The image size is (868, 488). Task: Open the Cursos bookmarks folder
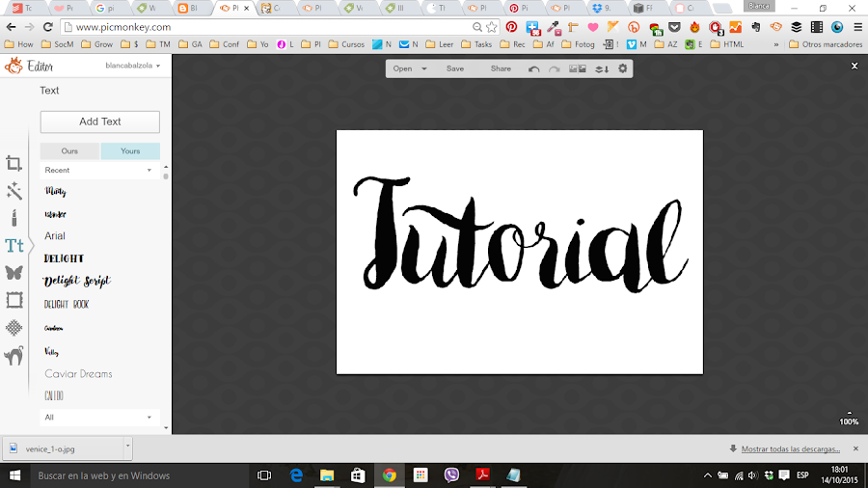click(x=346, y=44)
